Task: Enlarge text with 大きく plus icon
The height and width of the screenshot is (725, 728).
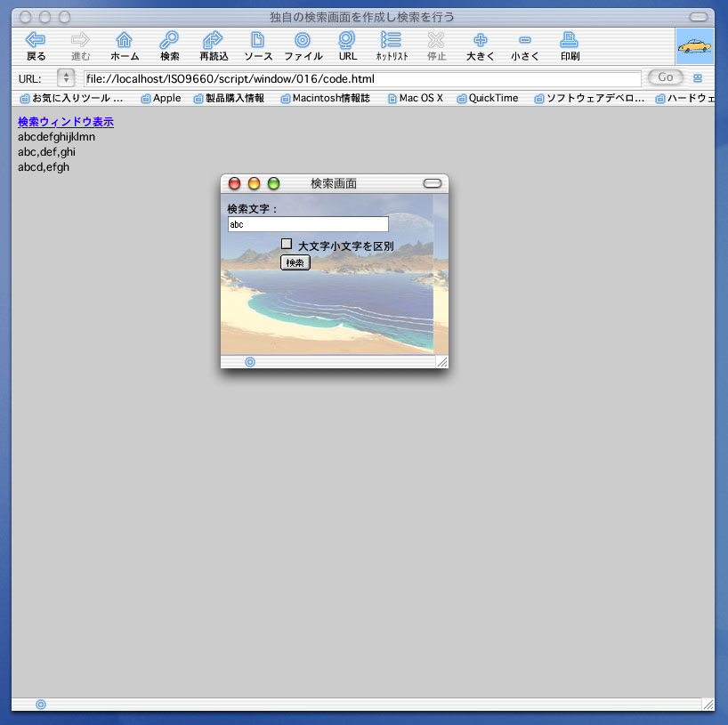Action: click(481, 40)
